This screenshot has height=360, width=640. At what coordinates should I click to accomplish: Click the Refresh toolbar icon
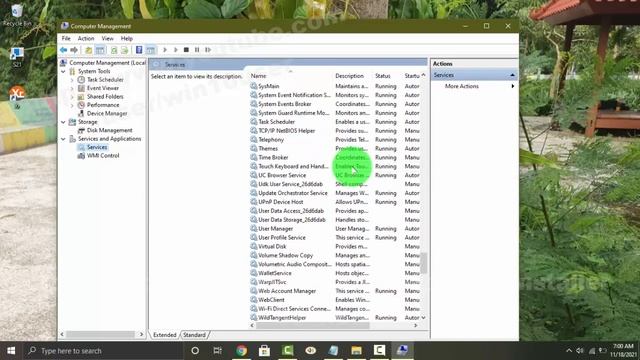pos(114,50)
